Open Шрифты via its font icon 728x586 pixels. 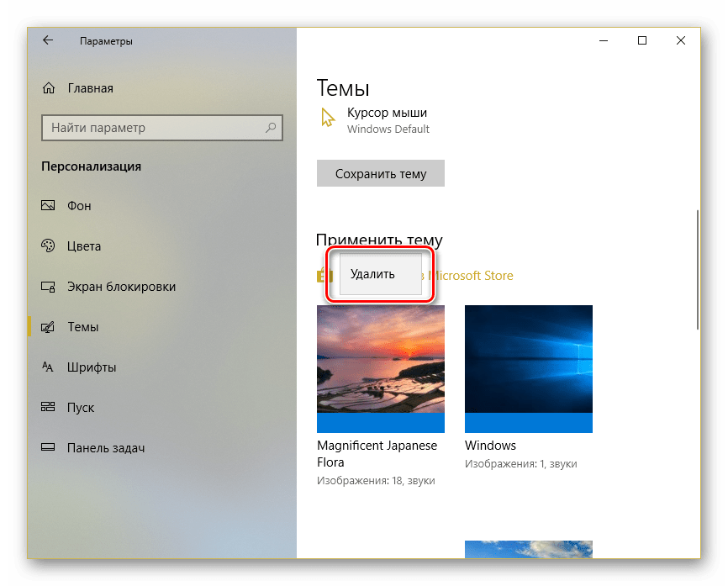click(x=49, y=367)
